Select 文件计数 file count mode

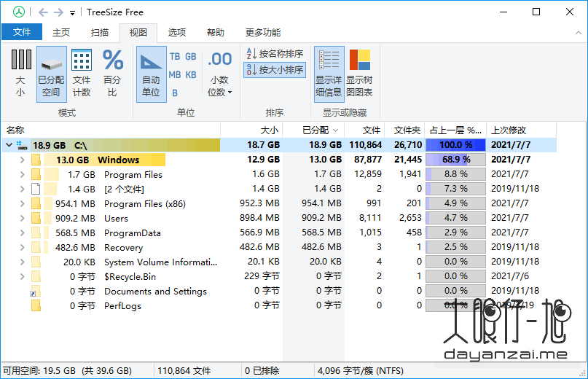pos(82,74)
